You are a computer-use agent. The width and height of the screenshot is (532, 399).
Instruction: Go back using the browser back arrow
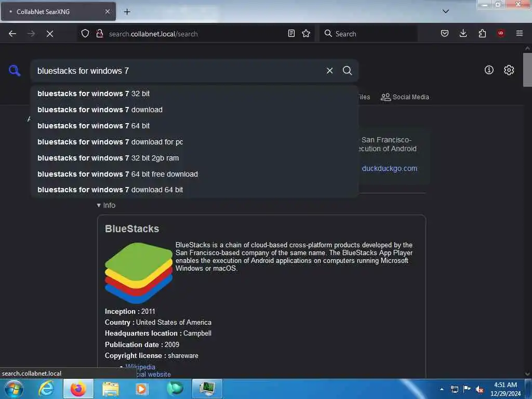pos(12,34)
